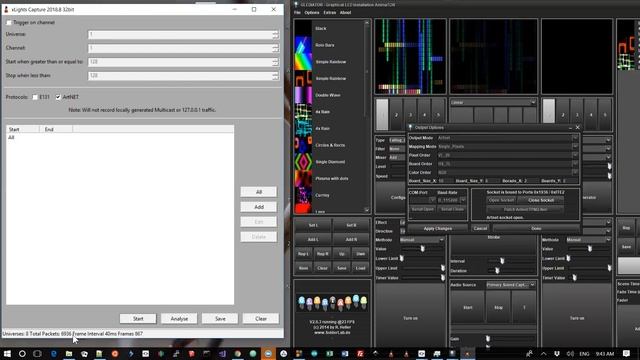The width and height of the screenshot is (640, 360).
Task: Click the Windows Start icon
Action: coord(7,353)
